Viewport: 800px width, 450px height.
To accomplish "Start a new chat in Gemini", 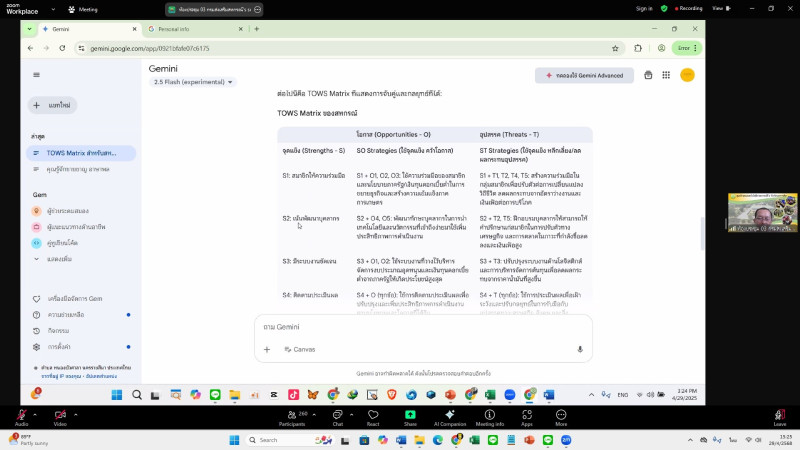I will 52,105.
